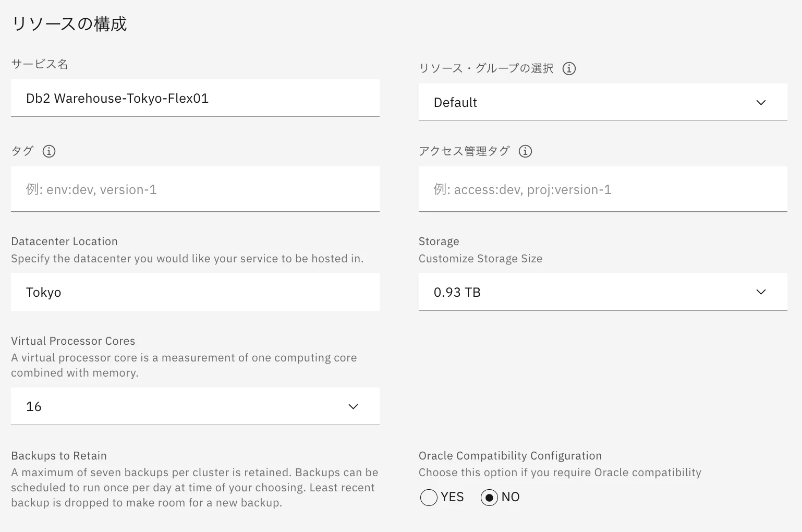Click the Customize Storage Size text
Viewport: 802px width, 532px height.
(x=480, y=259)
